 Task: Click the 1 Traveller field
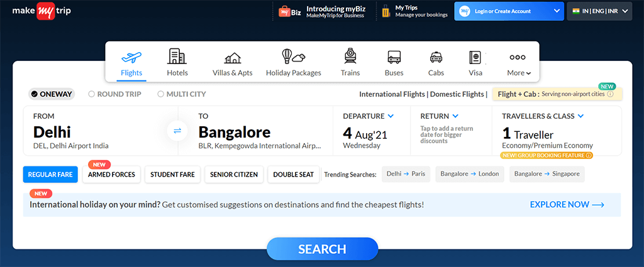[528, 134]
